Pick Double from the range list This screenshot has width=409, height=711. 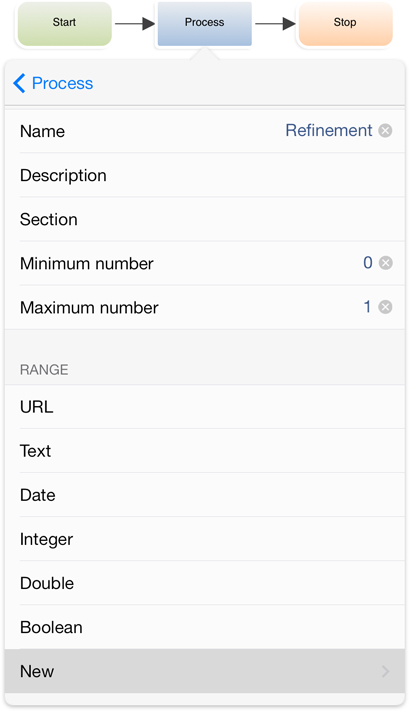pyautogui.click(x=204, y=583)
